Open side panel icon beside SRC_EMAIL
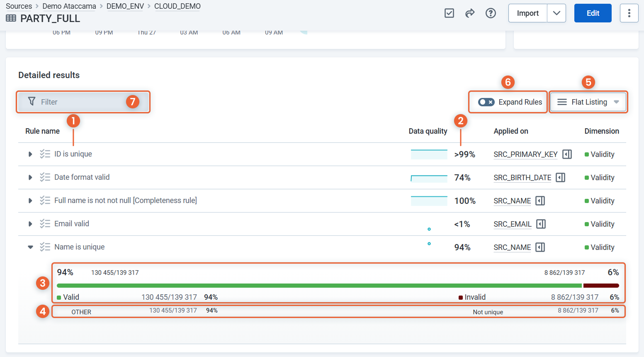Image resolution: width=644 pixels, height=357 pixels. [541, 224]
